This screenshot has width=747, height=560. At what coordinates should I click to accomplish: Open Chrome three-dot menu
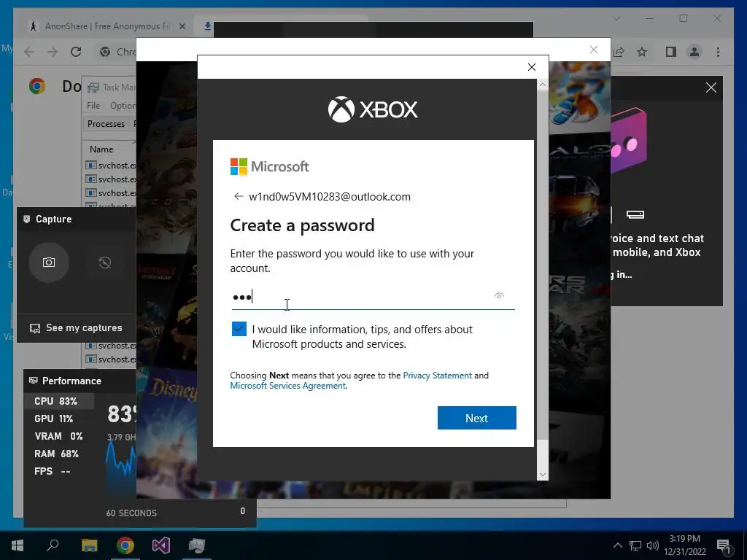[718, 52]
